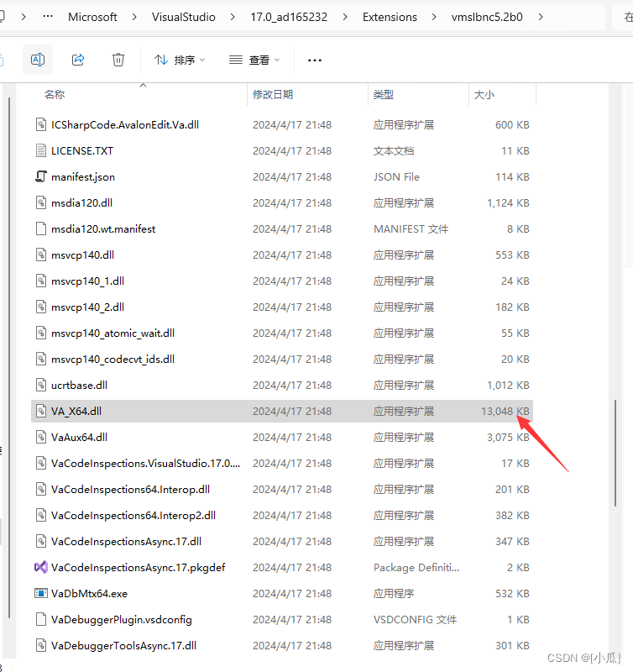This screenshot has width=633, height=672.
Task: Select file VaCodeInspections.VisualStudio.17.0...
Action: (282, 464)
